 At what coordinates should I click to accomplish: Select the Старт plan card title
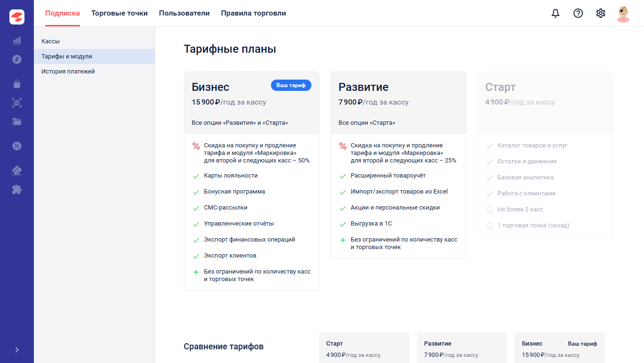tap(501, 87)
